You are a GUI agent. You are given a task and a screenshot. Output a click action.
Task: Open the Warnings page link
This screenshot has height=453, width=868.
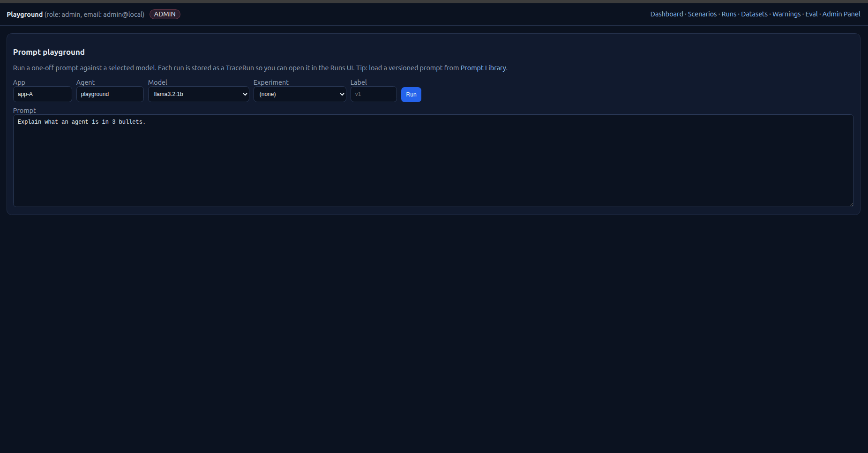coord(786,14)
